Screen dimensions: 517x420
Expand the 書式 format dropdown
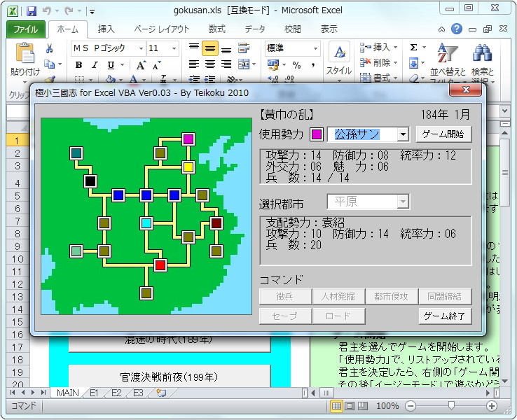395,78
